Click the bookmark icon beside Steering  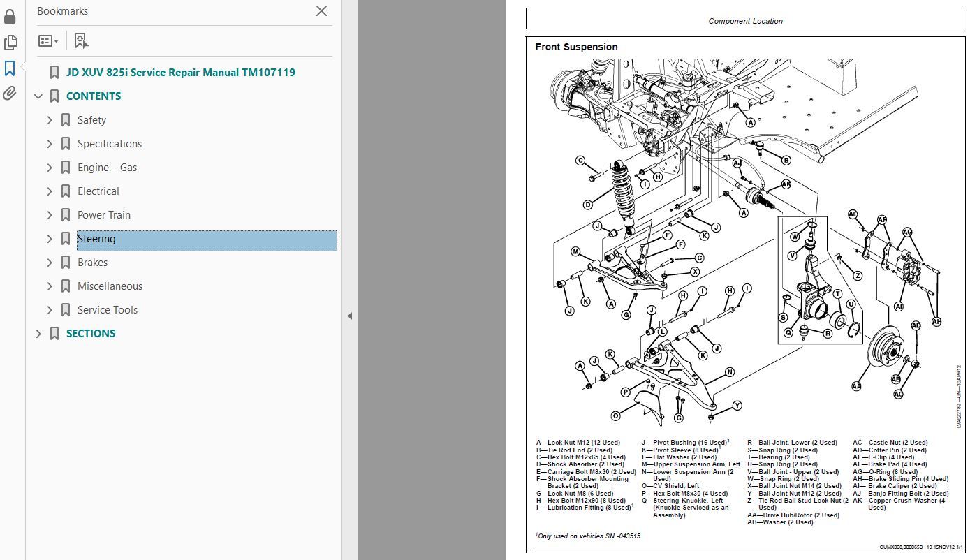pos(66,239)
